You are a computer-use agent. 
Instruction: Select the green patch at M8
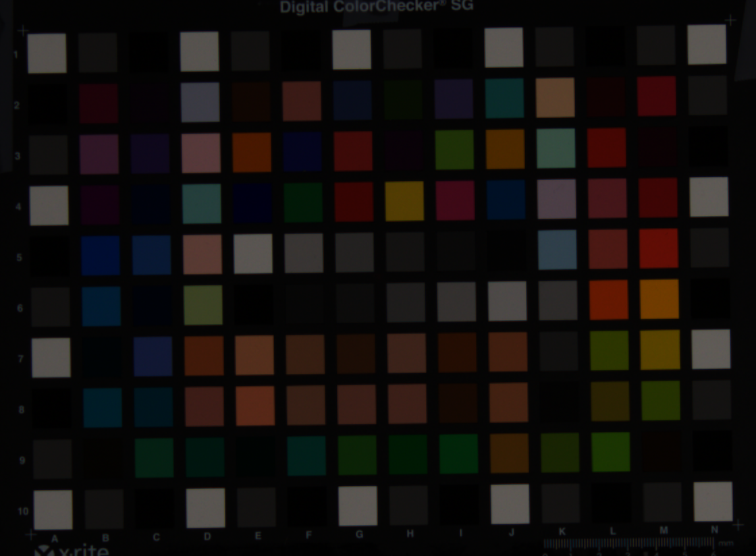[661, 400]
